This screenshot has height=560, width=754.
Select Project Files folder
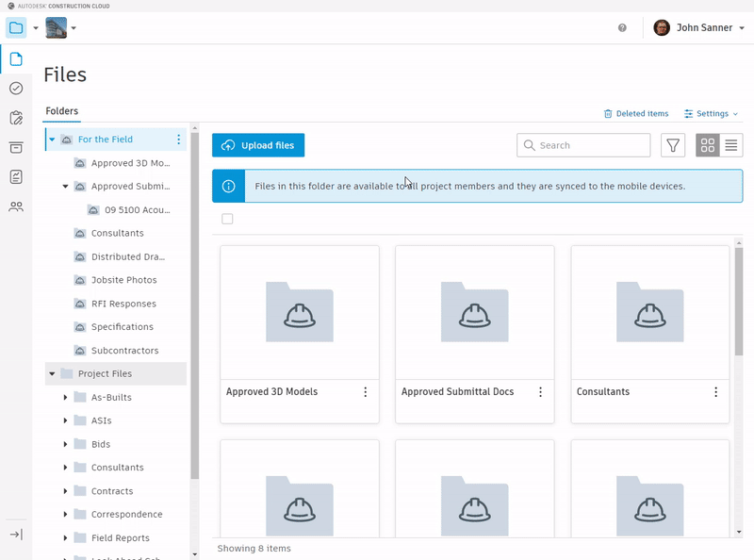point(105,374)
